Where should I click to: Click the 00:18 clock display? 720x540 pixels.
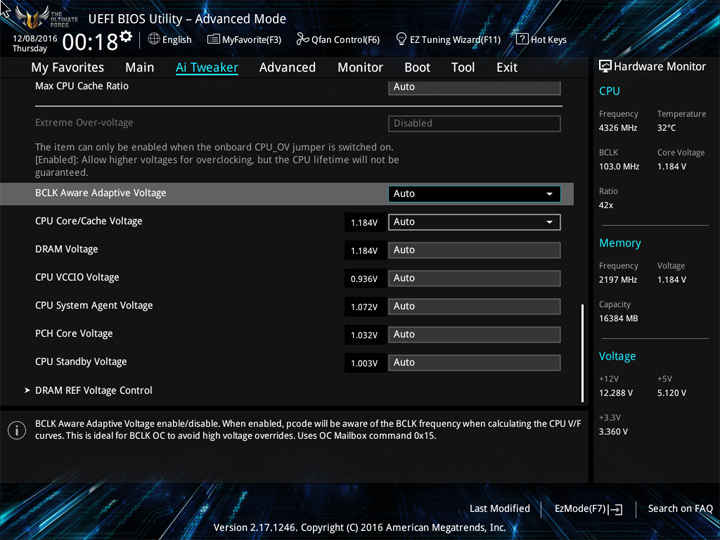tap(90, 42)
